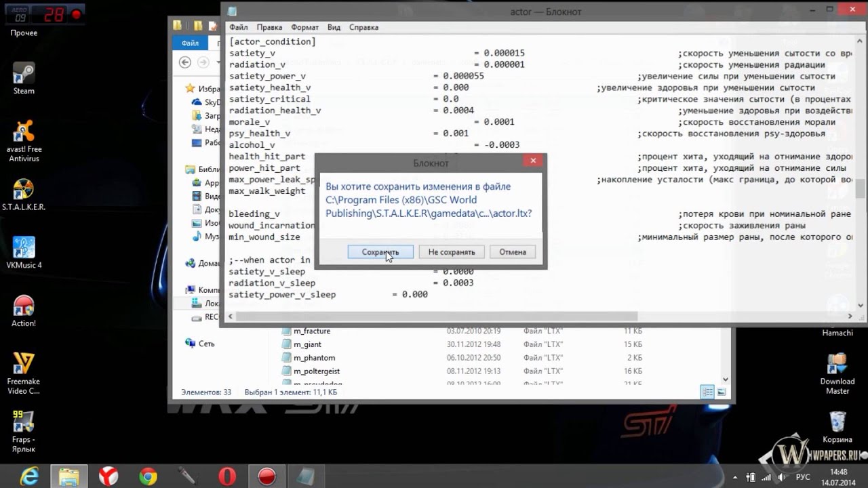Image resolution: width=868 pixels, height=488 pixels.
Task: Open Notepad's Правка menu
Action: (x=269, y=27)
